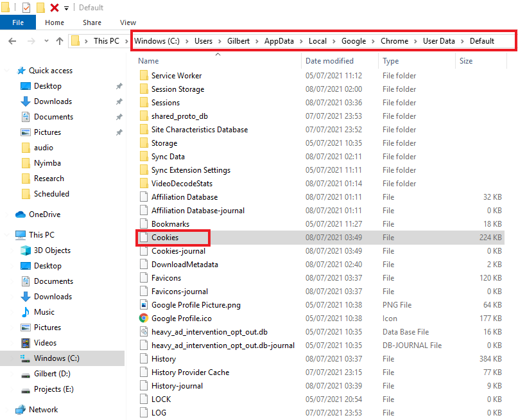Select the Cookies-journal file

178,251
